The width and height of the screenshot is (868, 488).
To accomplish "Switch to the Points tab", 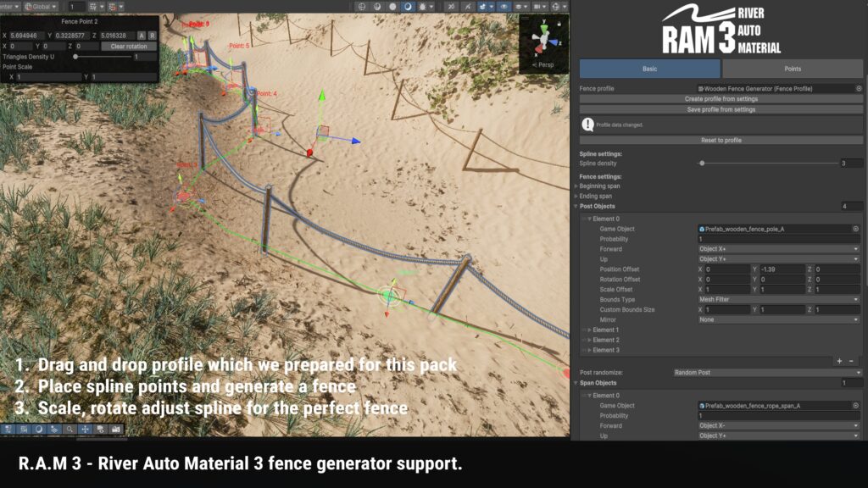I will pos(792,69).
